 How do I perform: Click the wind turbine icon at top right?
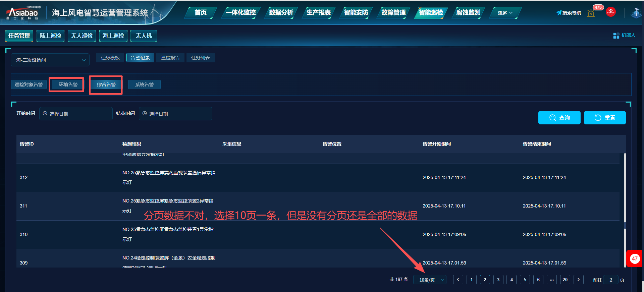(x=636, y=13)
